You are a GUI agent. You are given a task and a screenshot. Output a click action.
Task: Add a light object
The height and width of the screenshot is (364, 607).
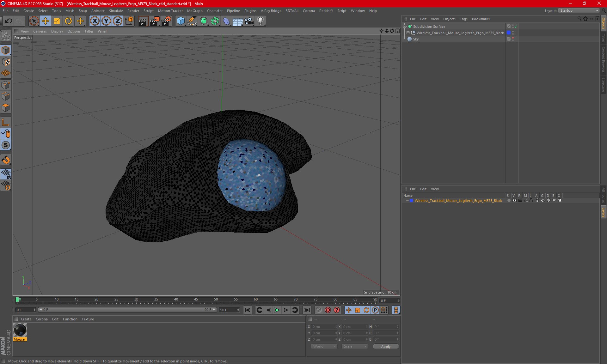point(261,21)
